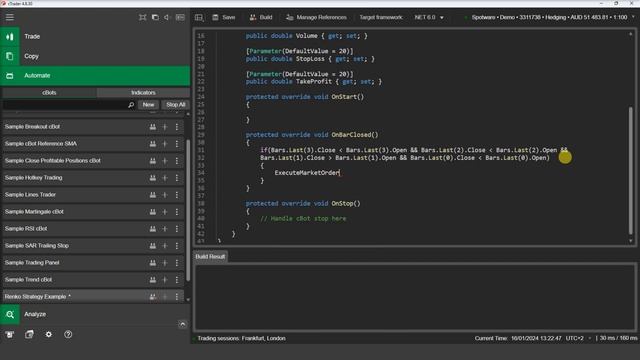Toggle the sound speaker icon

pyautogui.click(x=167, y=17)
